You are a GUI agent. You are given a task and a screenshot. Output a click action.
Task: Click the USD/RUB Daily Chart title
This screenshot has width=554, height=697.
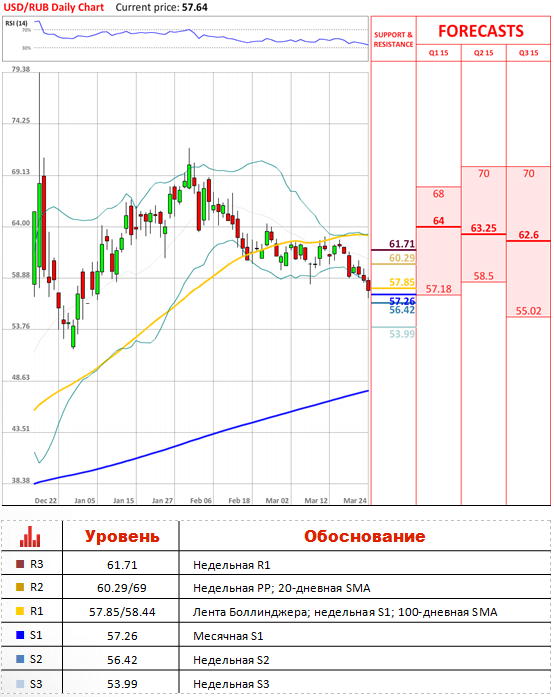(x=54, y=8)
